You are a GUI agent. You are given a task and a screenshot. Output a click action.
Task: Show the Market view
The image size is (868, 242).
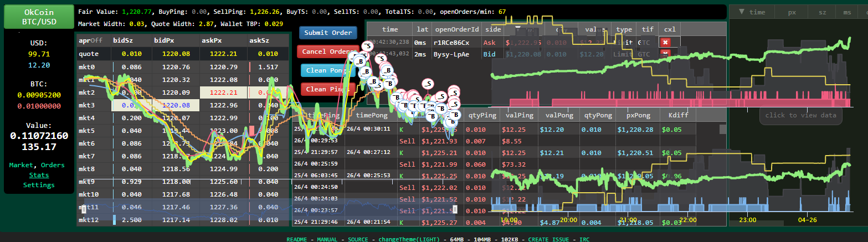[22, 165]
